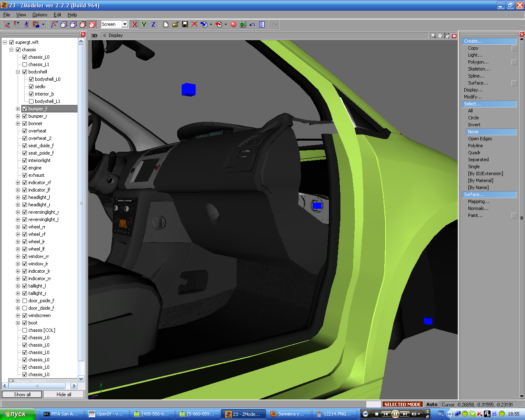Collapse the bodyshell tree node
Viewport: 525px width, 420px height.
coord(18,72)
